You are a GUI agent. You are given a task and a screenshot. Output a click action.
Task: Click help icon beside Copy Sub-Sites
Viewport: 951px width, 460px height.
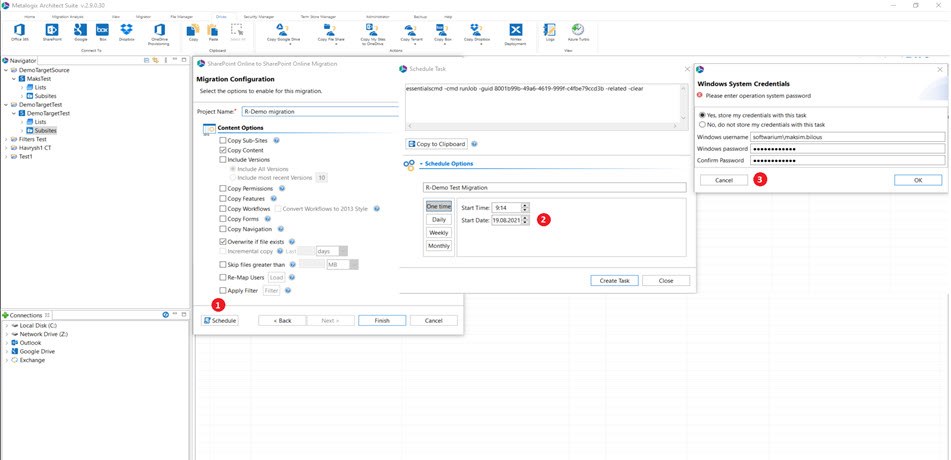tap(277, 140)
